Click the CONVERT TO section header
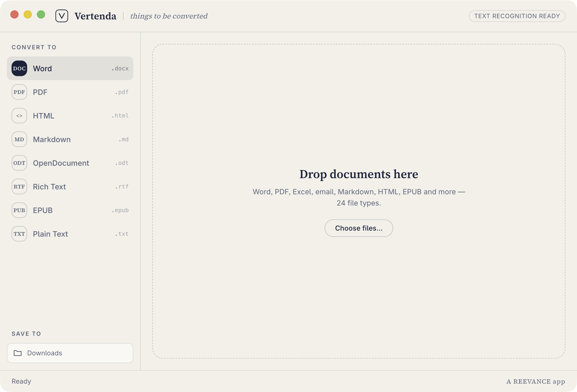The image size is (577, 392). (x=34, y=47)
